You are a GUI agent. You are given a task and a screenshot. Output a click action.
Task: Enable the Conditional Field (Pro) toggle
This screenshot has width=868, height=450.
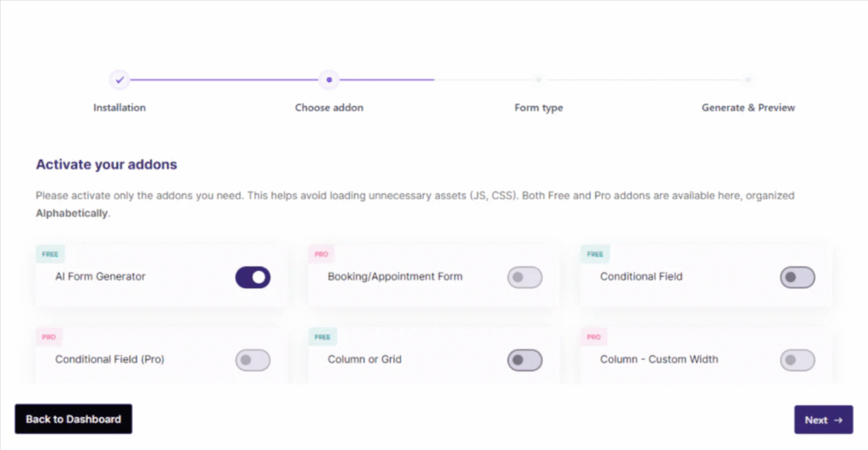(253, 360)
